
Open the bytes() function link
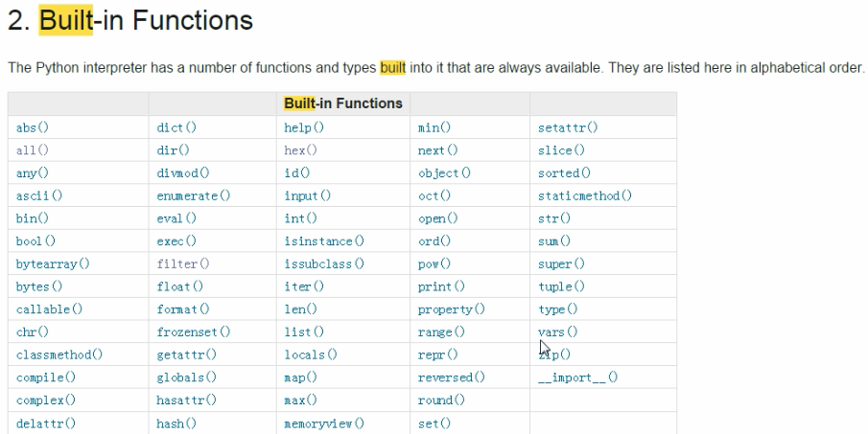pos(39,286)
